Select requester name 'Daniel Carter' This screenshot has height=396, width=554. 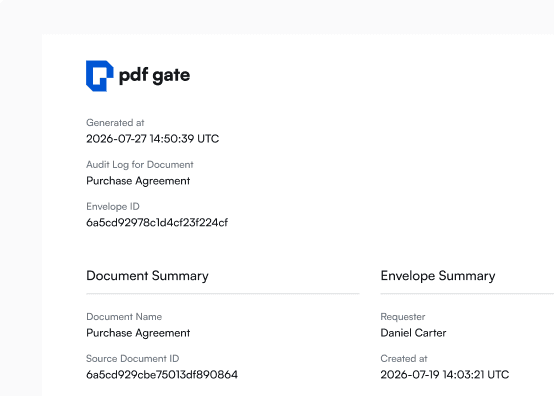(413, 333)
